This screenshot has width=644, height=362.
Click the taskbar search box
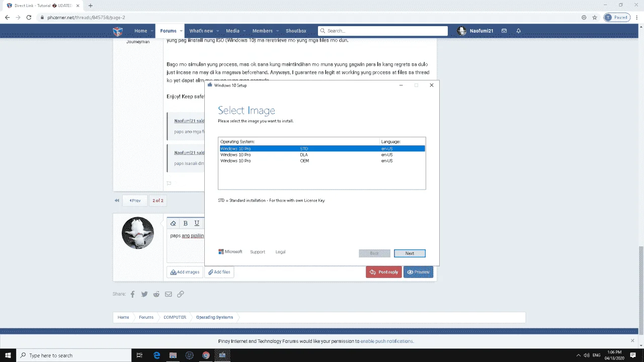[x=74, y=355]
